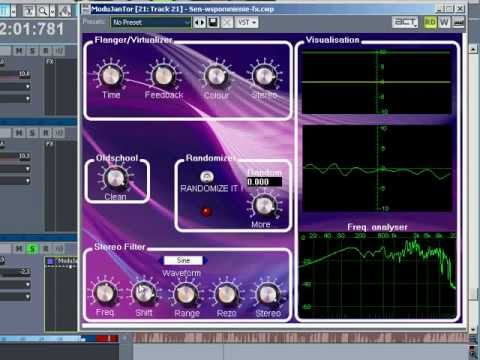Select the tool icon beside the zoom magnifier

click(29, 11)
